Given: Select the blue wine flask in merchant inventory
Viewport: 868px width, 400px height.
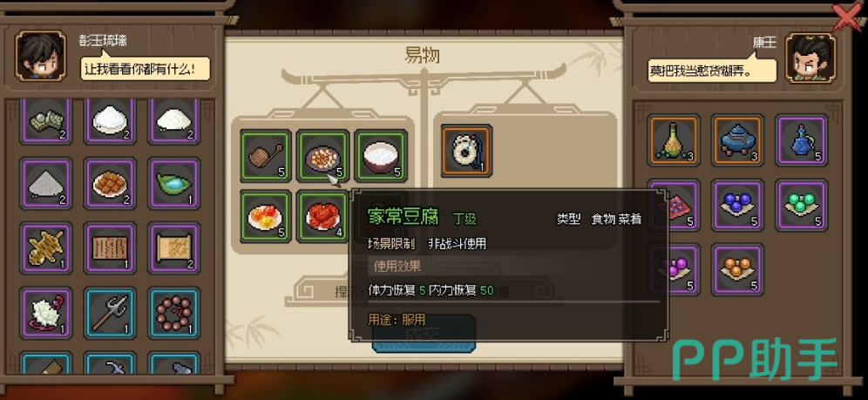Looking at the screenshot, I should coord(801,140).
